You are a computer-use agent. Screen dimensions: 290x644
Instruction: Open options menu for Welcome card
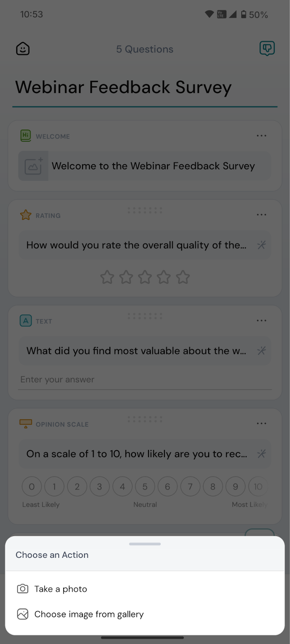point(261,136)
